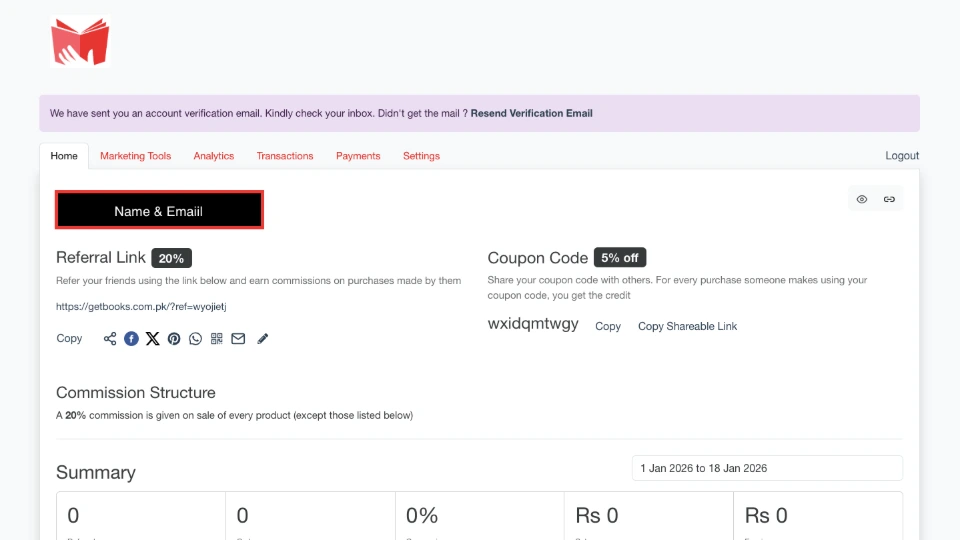Open the referral link QR code
Viewport: 960px width, 540px height.
[217, 339]
